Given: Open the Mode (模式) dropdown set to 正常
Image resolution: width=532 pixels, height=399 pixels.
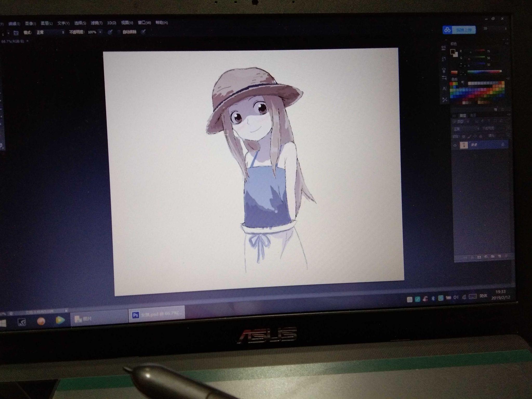Looking at the screenshot, I should (x=50, y=32).
